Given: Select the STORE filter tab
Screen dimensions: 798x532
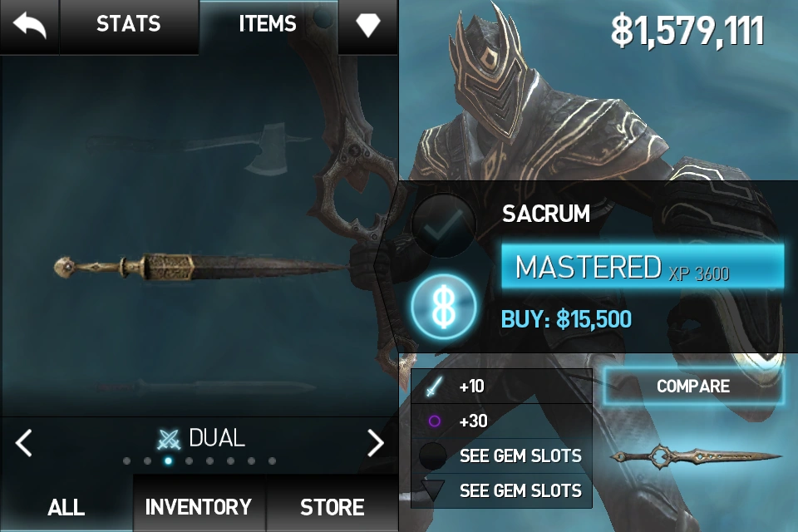Looking at the screenshot, I should [332, 506].
